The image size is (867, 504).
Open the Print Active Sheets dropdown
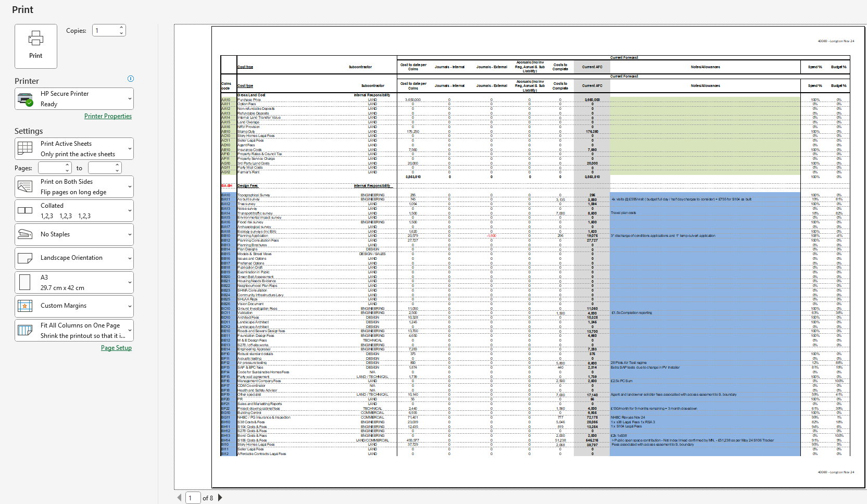click(74, 148)
